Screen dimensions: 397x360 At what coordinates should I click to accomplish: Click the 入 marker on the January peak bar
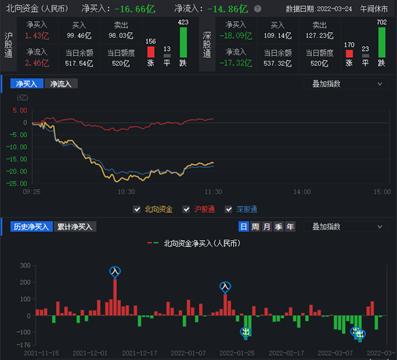(225, 287)
